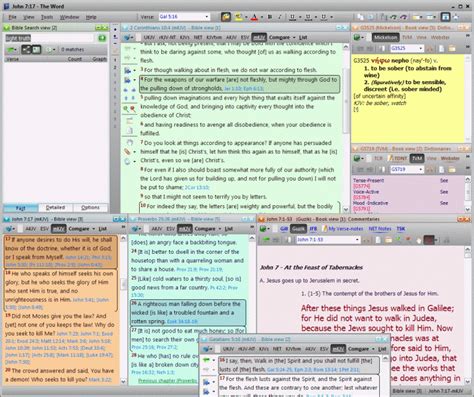
Task: Click the pencil edit icon in the vertical toolbar
Action: pyautogui.click(x=128, y=152)
